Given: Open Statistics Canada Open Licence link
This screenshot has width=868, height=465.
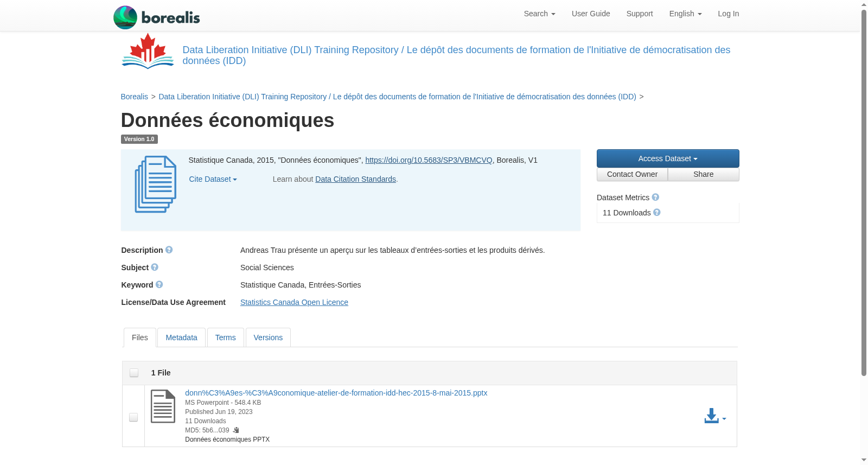Looking at the screenshot, I should tap(294, 302).
